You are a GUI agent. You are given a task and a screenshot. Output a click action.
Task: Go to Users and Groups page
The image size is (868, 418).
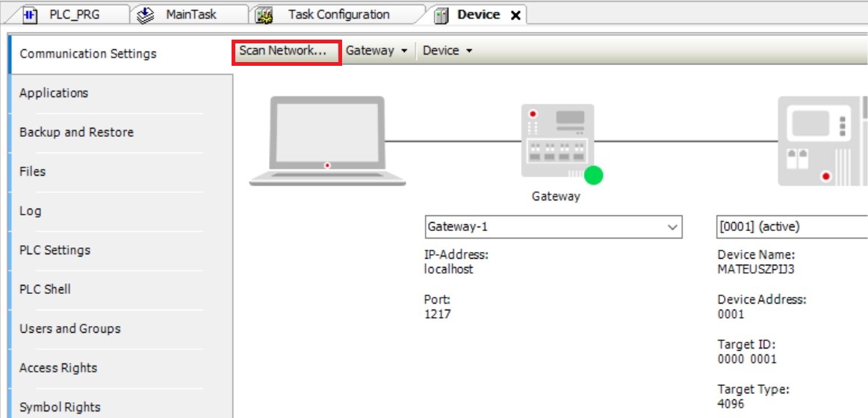(x=69, y=328)
